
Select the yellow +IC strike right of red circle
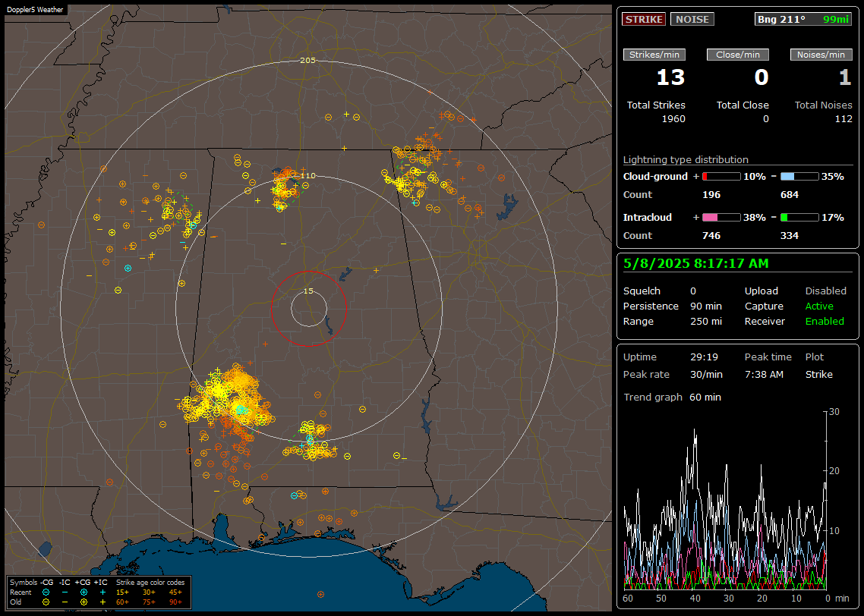(377, 270)
